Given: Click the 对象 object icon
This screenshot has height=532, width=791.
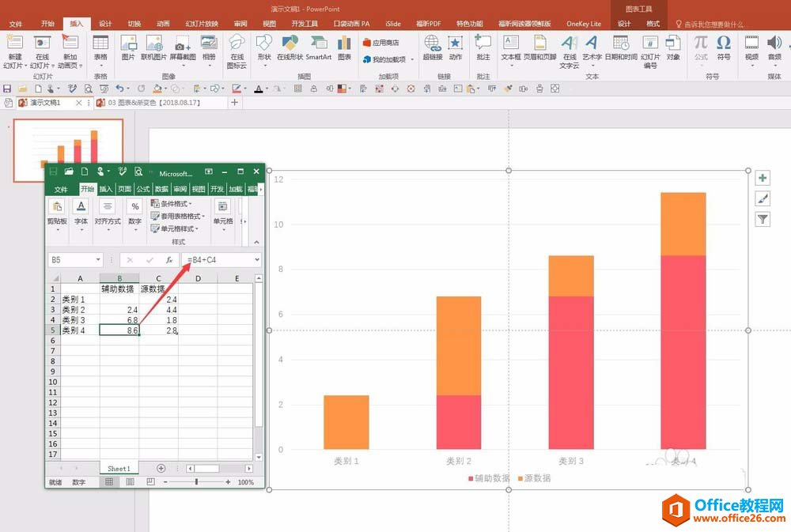Looking at the screenshot, I should 673,43.
